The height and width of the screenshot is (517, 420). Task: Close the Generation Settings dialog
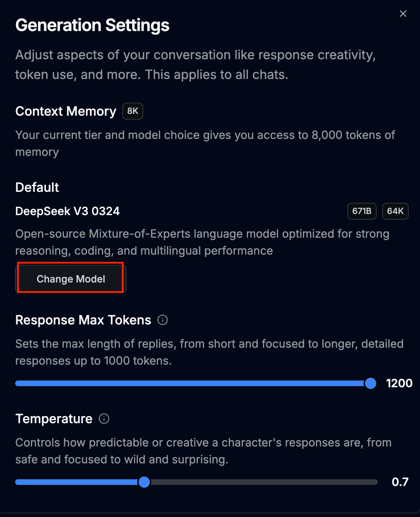[403, 14]
